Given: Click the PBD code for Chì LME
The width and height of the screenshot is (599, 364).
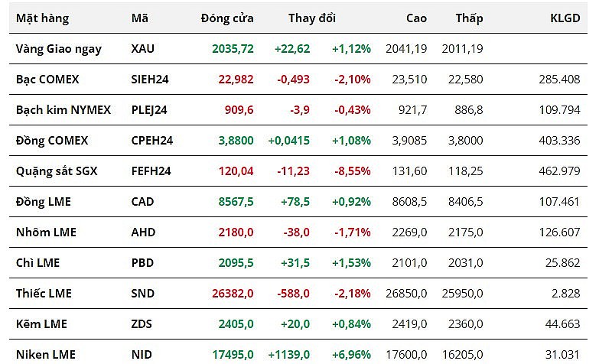Looking at the screenshot, I should coord(142,262).
